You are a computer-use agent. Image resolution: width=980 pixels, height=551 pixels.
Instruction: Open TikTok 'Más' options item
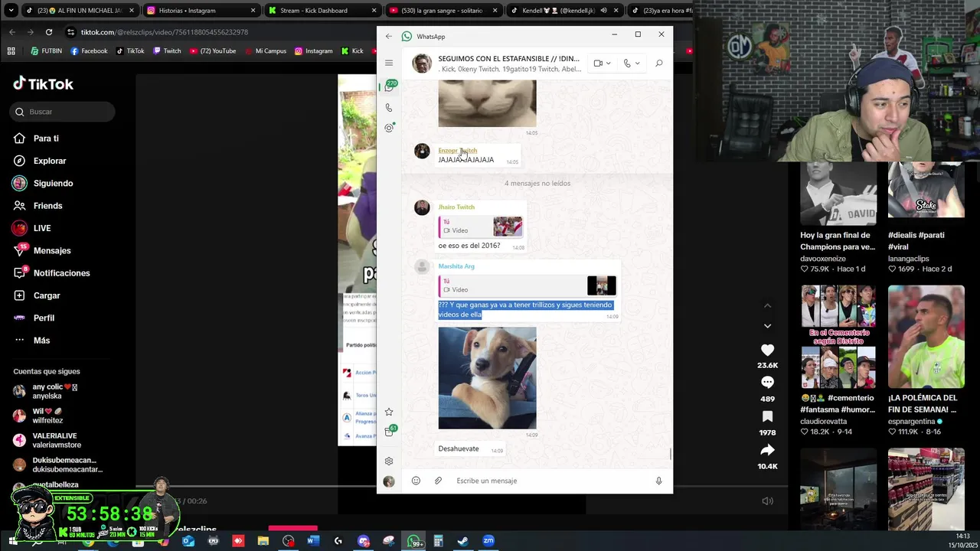[41, 341]
